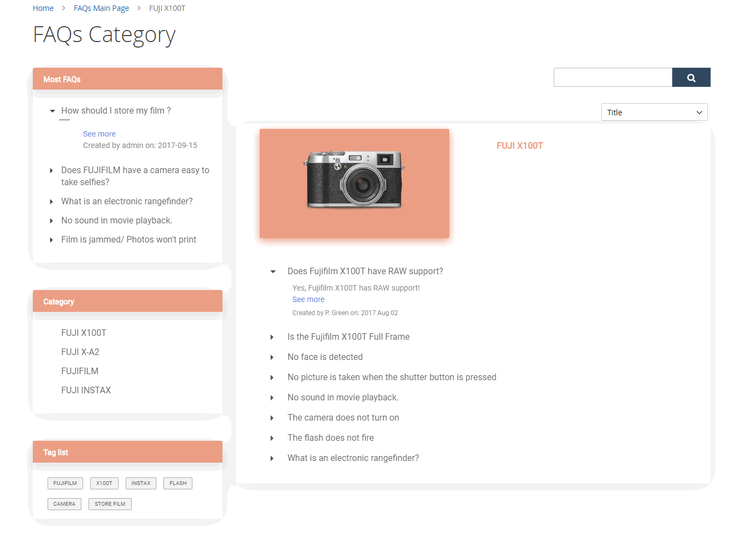The image size is (756, 544).
Task: Collapse the 'How should I store my film' arrow
Action: click(52, 111)
